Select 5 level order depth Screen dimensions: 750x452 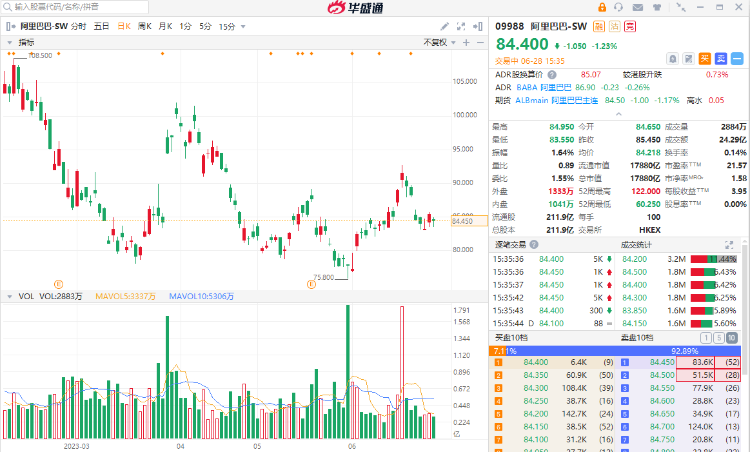(718, 338)
